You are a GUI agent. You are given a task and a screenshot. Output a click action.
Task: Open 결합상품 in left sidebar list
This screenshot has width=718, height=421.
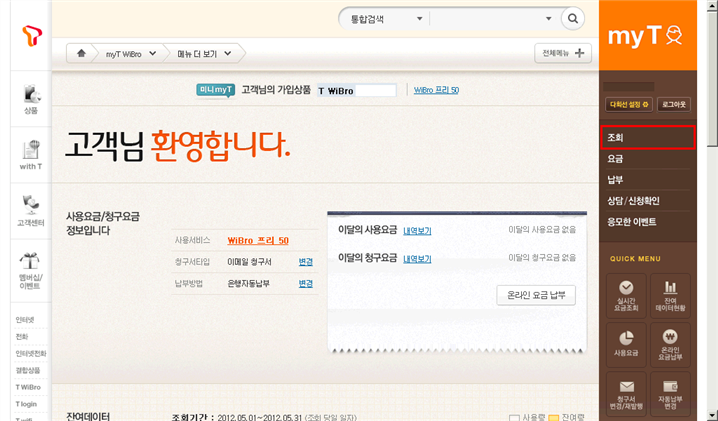(x=27, y=370)
